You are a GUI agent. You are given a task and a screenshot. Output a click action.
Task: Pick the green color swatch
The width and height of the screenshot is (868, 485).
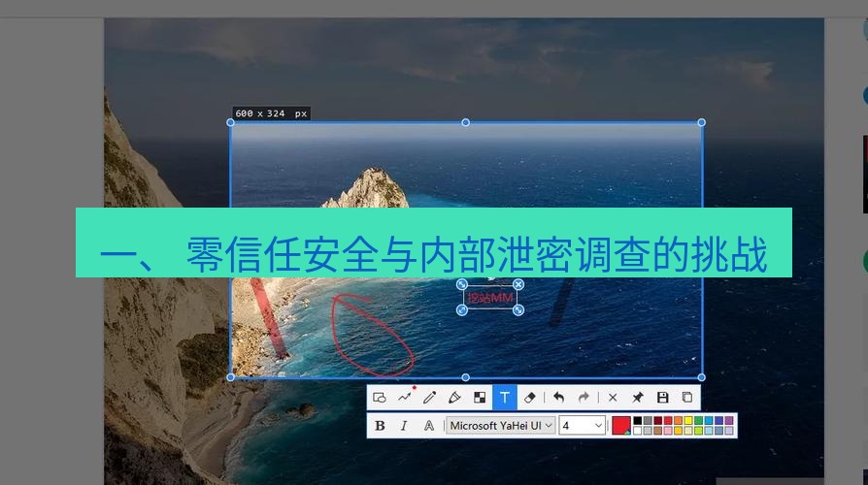(699, 420)
